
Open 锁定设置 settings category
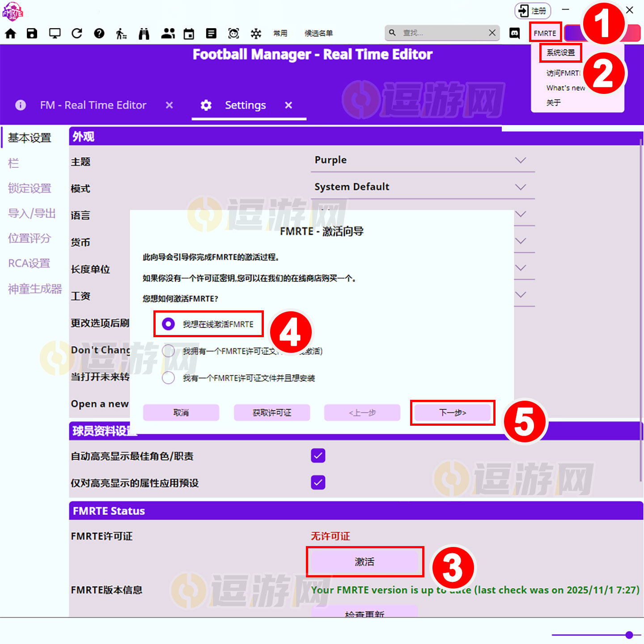[30, 188]
